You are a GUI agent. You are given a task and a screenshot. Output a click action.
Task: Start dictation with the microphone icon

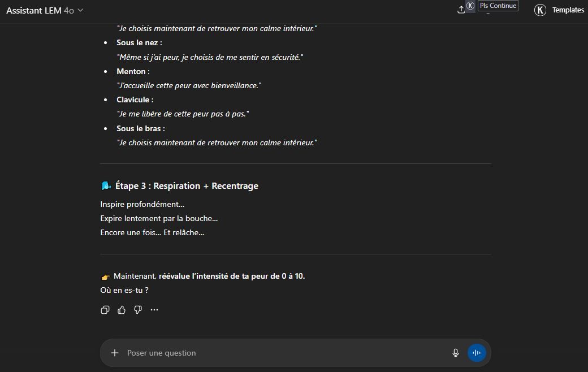[456, 353]
